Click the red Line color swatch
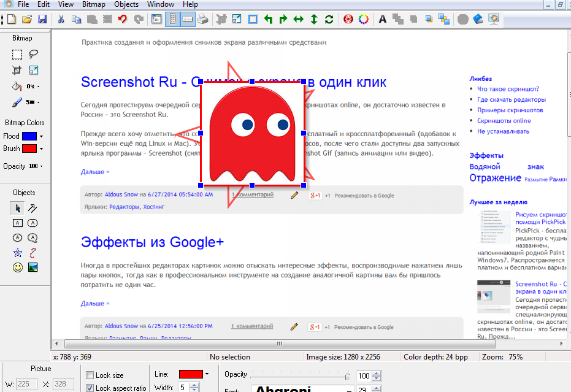Screen dimensions: 571x392 pyautogui.click(x=191, y=374)
